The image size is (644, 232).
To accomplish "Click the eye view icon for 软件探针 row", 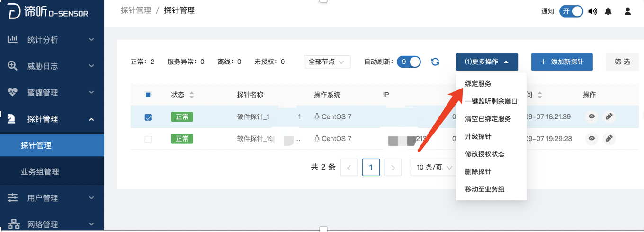I will click(x=591, y=139).
